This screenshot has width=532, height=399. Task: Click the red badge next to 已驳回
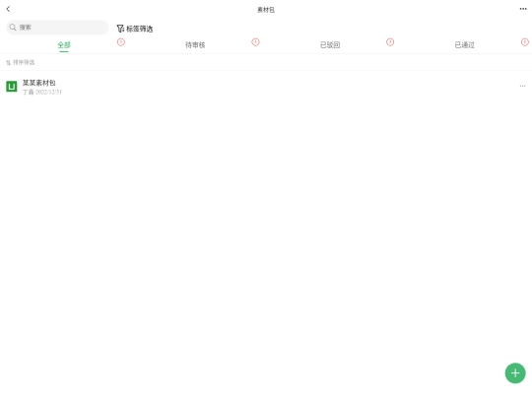click(x=390, y=42)
